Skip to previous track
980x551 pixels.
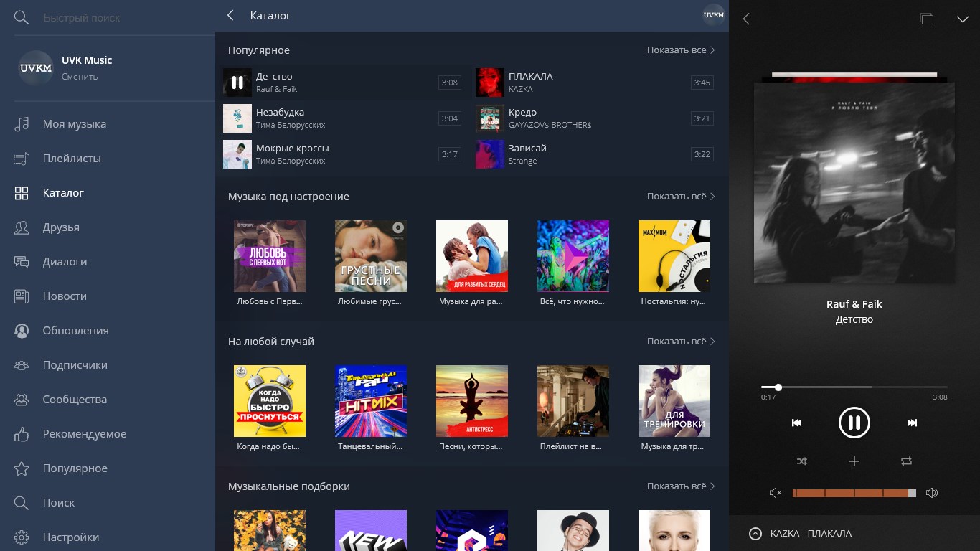click(796, 423)
